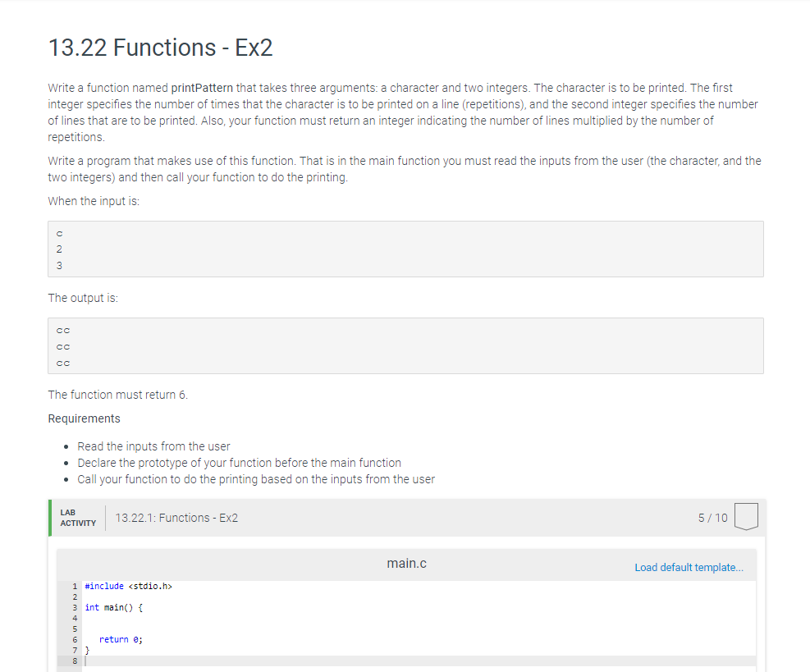Image resolution: width=810 pixels, height=672 pixels.
Task: Click line 1 containing #include <stdio.h>
Action: pyautogui.click(x=128, y=586)
